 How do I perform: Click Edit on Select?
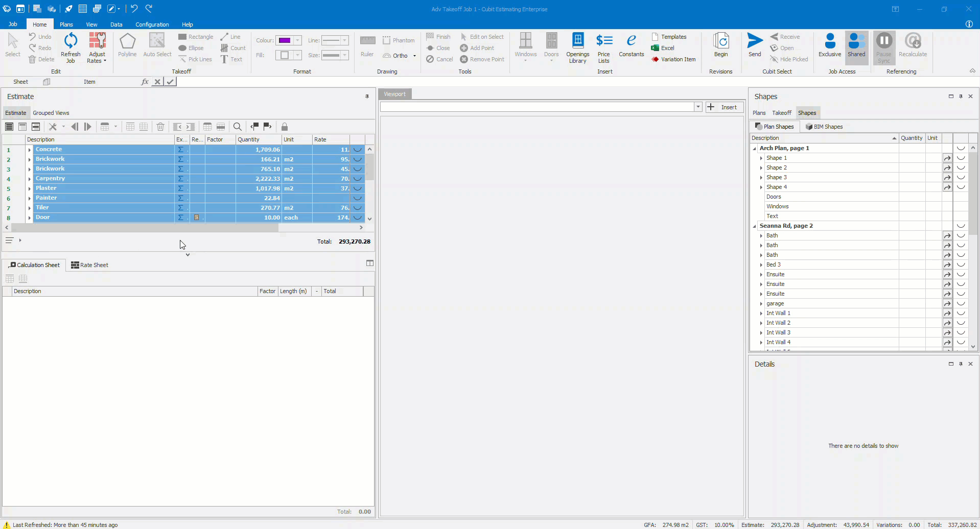(482, 37)
